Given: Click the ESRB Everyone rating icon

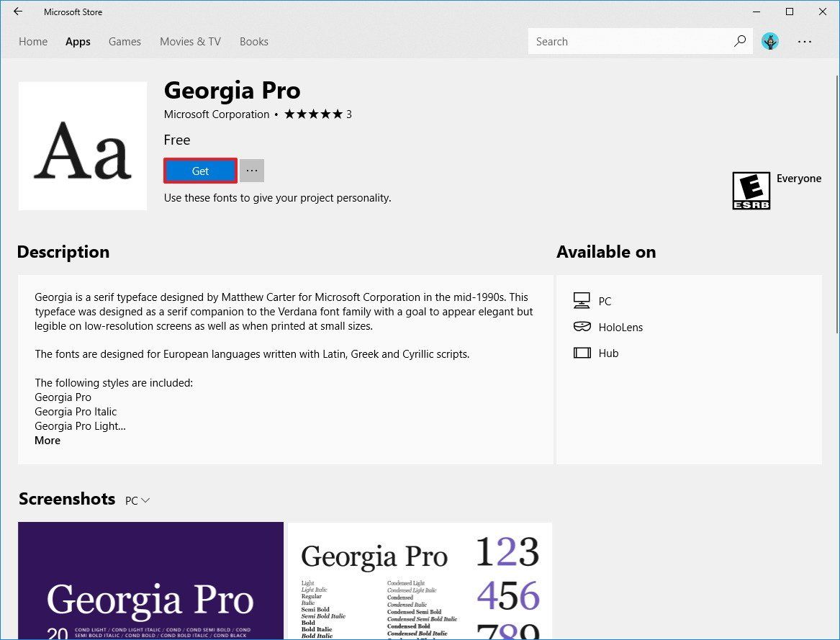Looking at the screenshot, I should click(751, 190).
